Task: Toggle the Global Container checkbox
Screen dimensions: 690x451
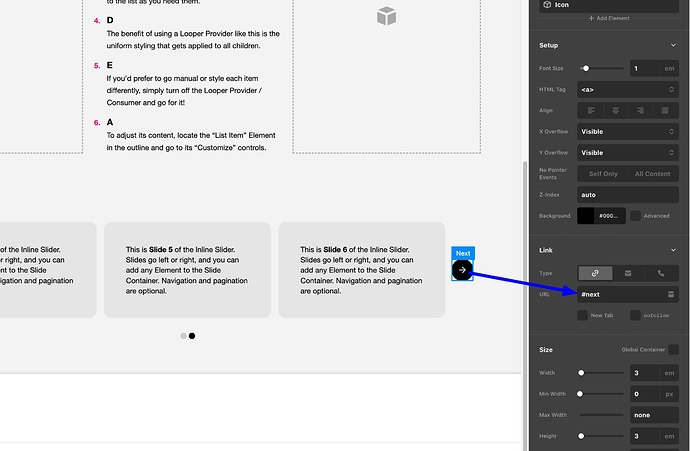Action: click(673, 349)
